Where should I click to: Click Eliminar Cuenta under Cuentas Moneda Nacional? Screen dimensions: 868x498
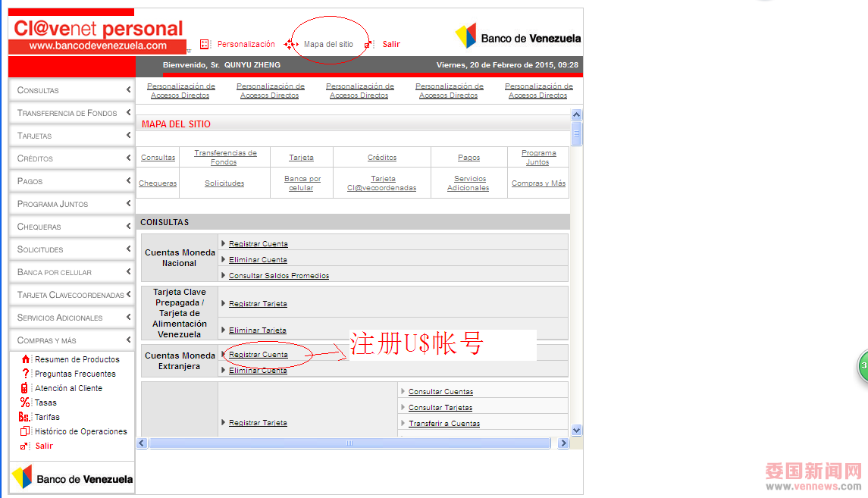[258, 260]
